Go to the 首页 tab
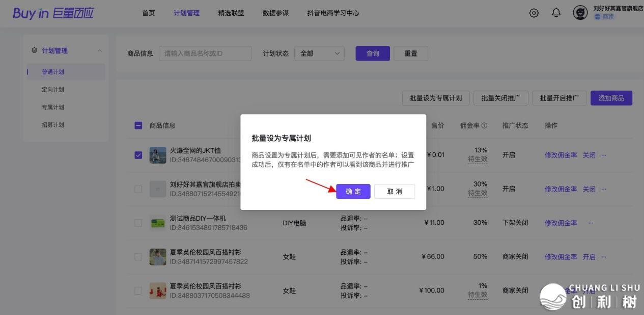 [x=149, y=13]
